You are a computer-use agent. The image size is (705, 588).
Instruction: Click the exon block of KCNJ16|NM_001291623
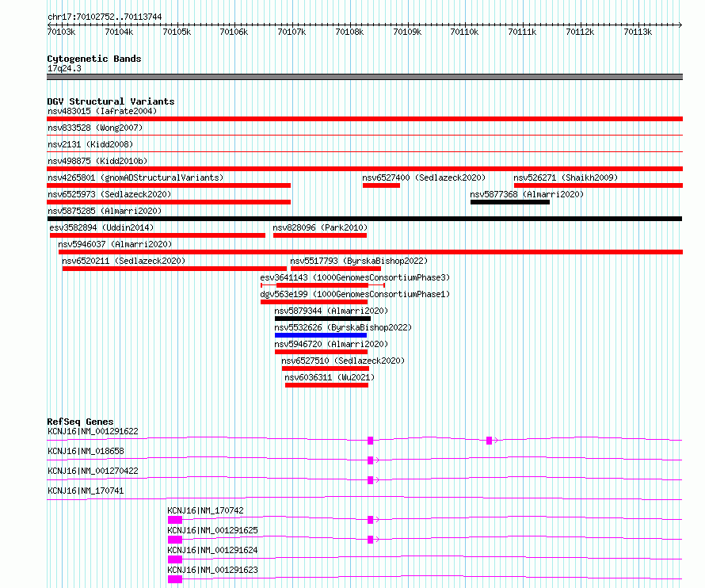tap(175, 579)
